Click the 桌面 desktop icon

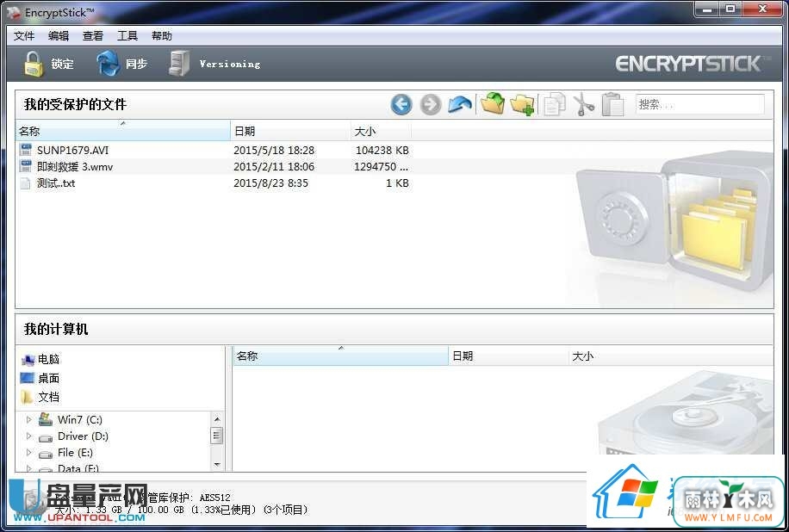[x=28, y=378]
